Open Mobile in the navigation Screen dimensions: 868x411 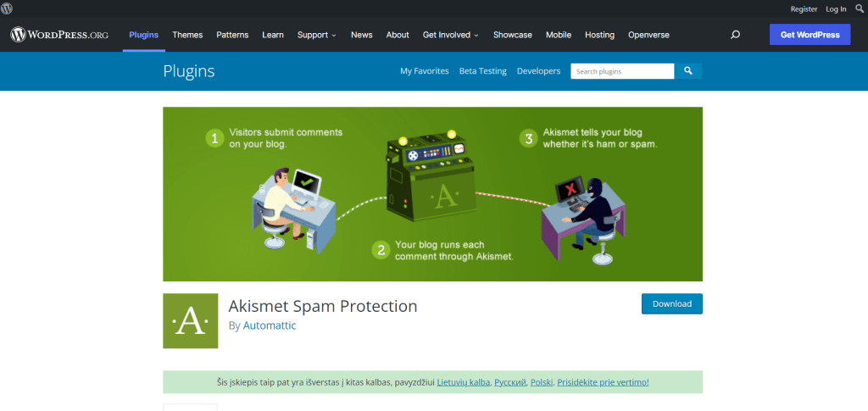click(559, 35)
